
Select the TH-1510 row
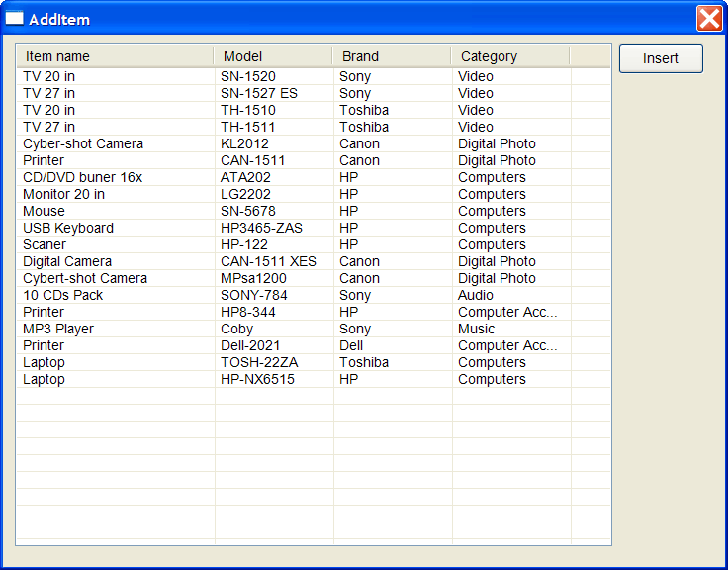point(314,110)
